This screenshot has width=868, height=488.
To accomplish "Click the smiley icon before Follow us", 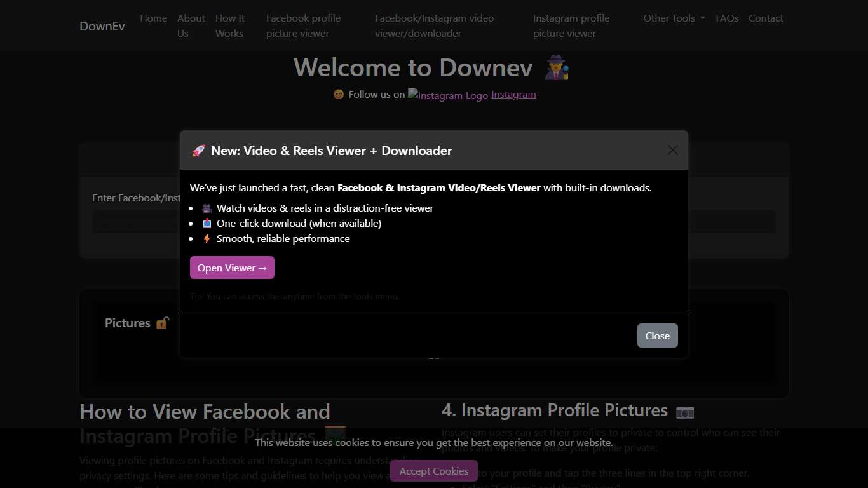I will coord(338,94).
